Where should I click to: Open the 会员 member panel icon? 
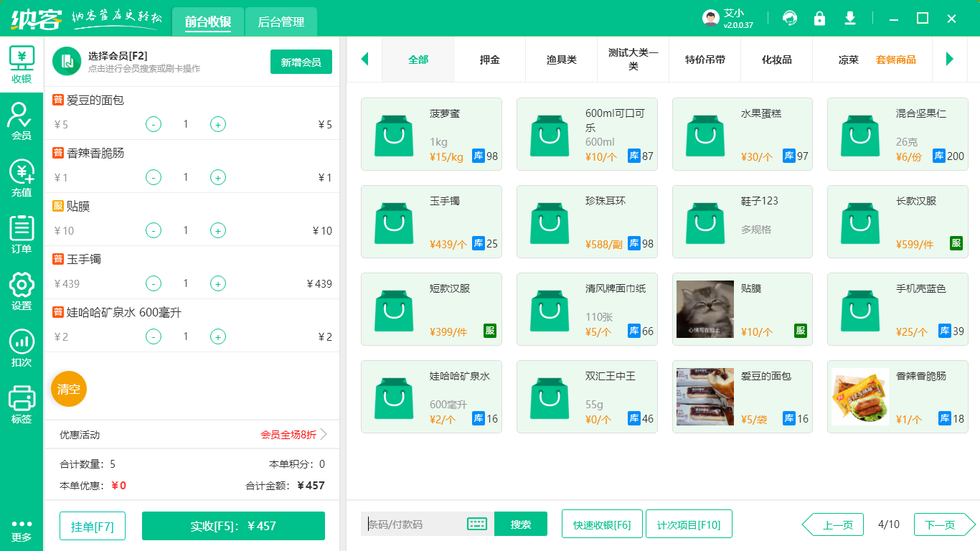(x=22, y=119)
